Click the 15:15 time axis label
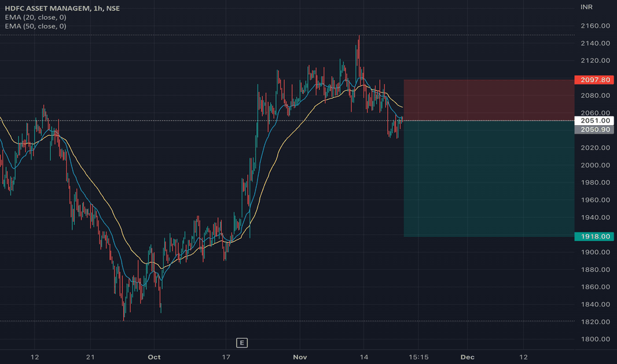This screenshot has width=617, height=364. 418,357
